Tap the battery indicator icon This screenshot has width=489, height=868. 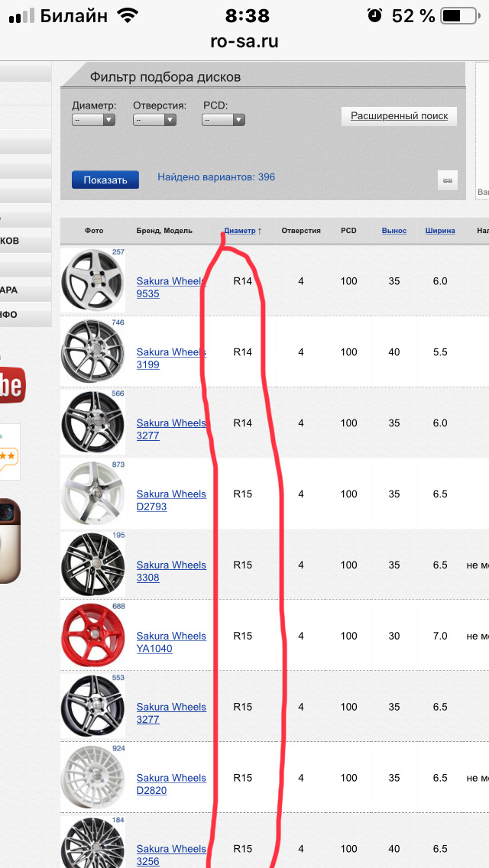(x=461, y=16)
